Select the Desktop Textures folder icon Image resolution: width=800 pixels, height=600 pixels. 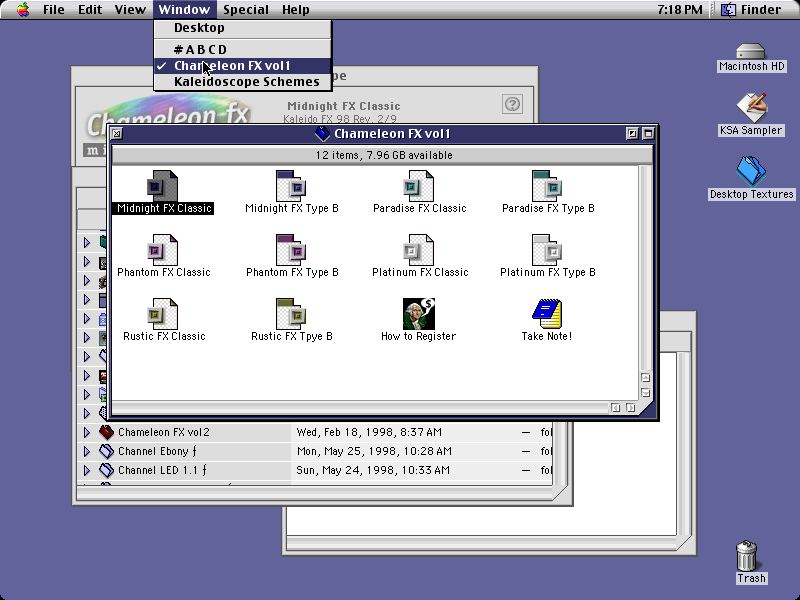751,171
